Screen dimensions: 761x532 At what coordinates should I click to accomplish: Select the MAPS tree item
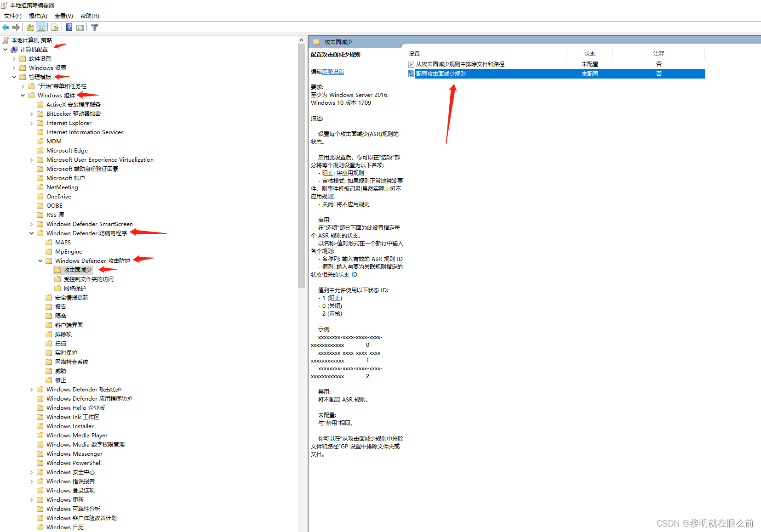63,243
